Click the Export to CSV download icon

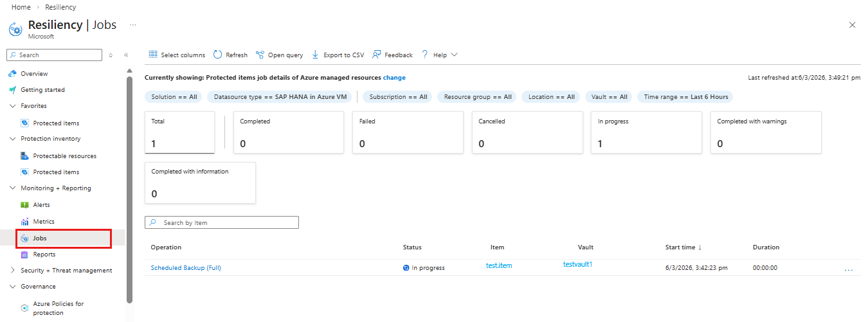pos(315,55)
